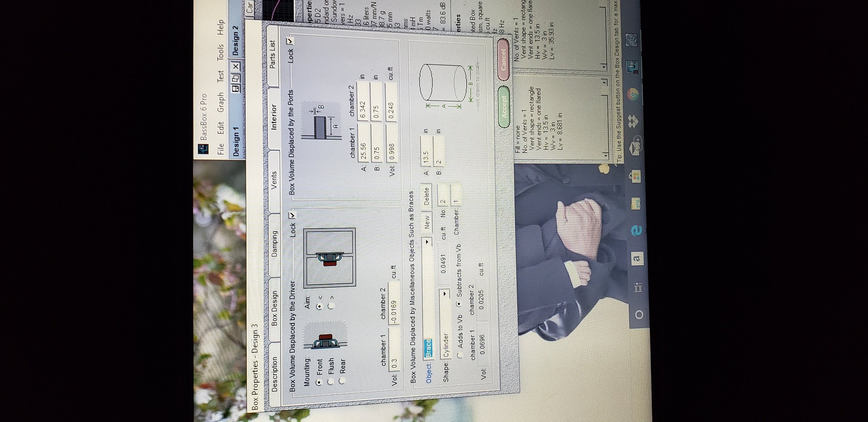Select the '>' aim direction

pyautogui.click(x=331, y=306)
